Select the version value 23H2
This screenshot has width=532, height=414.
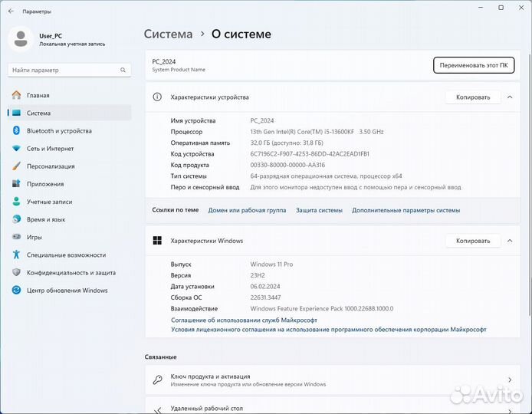tap(258, 275)
